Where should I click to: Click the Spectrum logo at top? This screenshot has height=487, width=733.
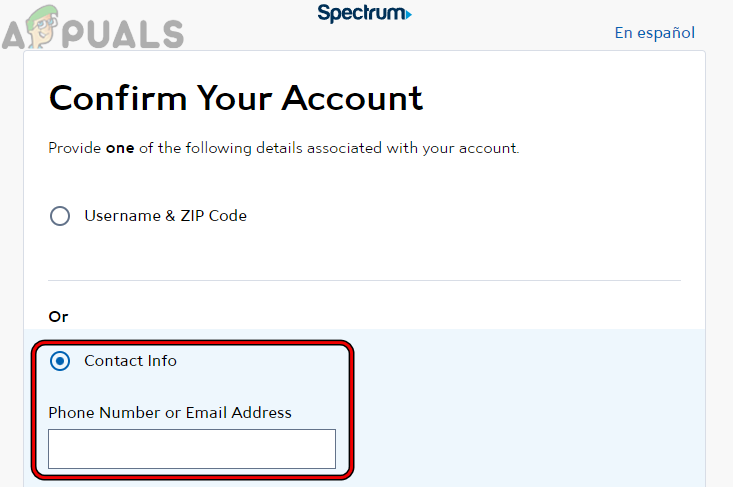click(363, 13)
